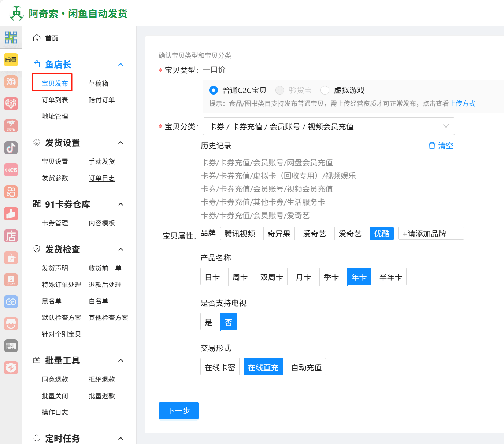Open the 卡券管理 menu item

55,223
